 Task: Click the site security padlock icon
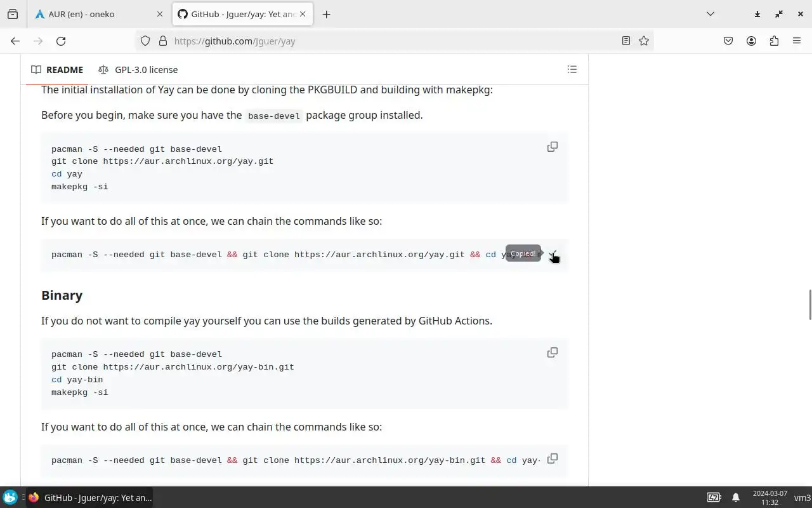162,41
